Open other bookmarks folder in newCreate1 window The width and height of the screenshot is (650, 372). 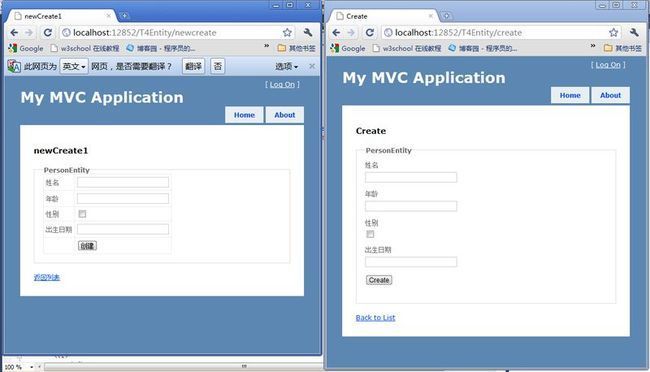pos(296,48)
